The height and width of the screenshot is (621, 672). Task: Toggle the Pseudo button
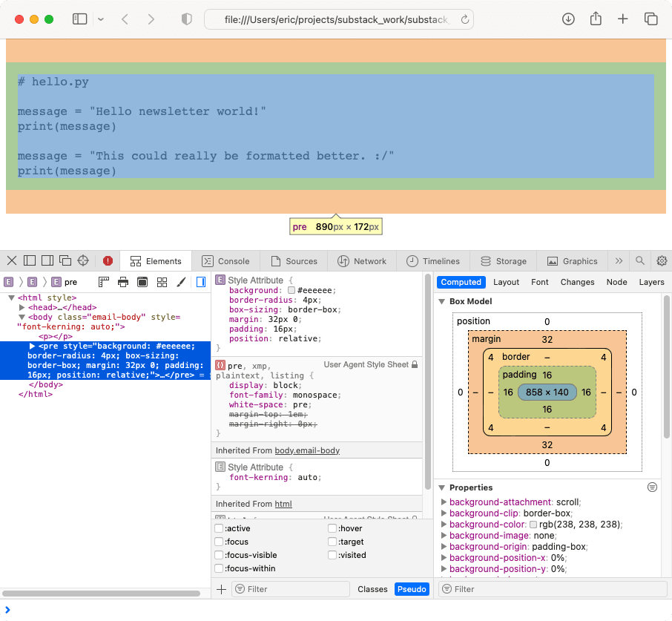click(412, 589)
